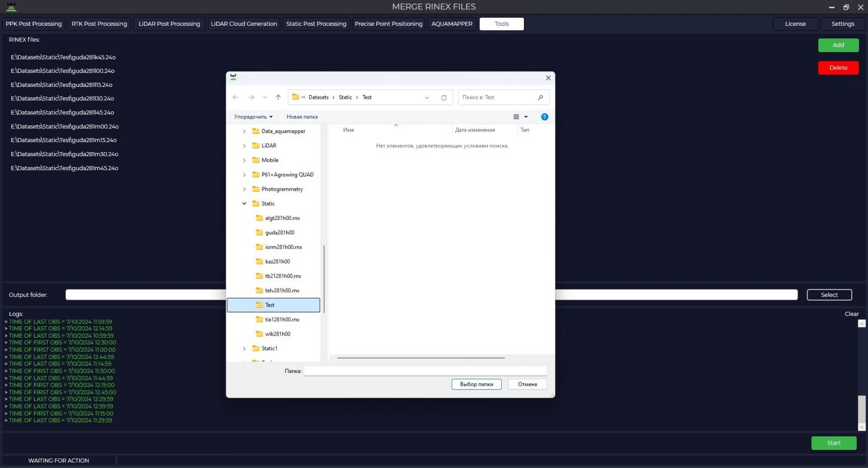
Task: Select guda281h00 folder
Action: pos(275,233)
